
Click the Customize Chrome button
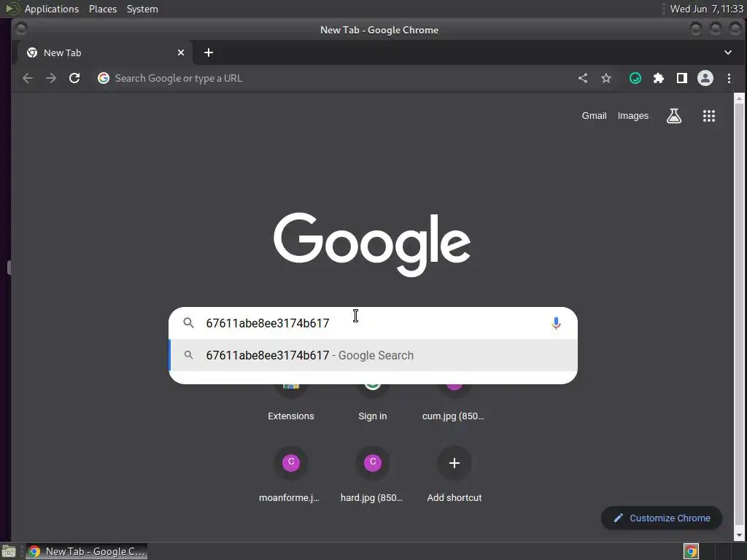pos(662,518)
